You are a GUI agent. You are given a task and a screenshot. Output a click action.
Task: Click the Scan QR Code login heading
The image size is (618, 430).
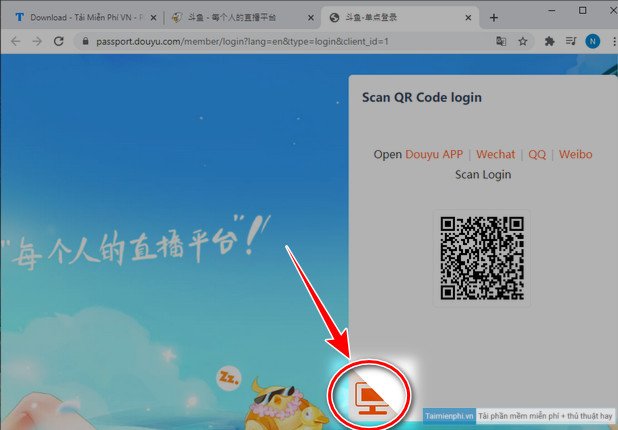(422, 97)
